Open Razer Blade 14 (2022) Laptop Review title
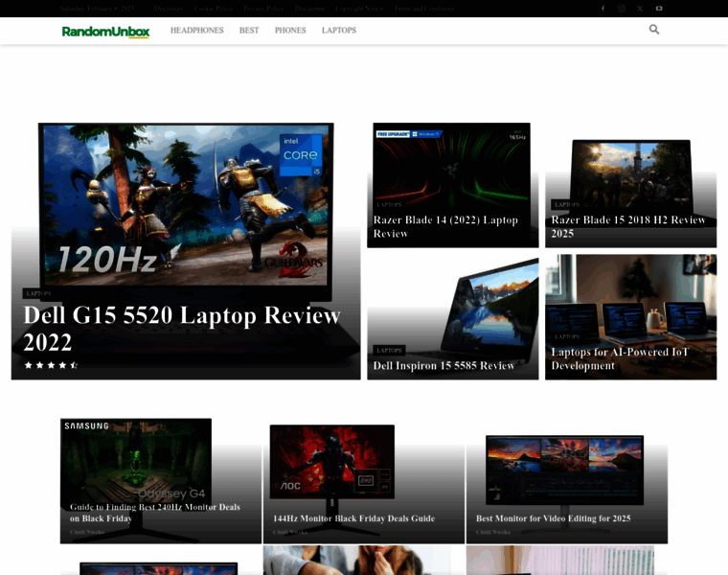This screenshot has width=728, height=575. coord(445,227)
